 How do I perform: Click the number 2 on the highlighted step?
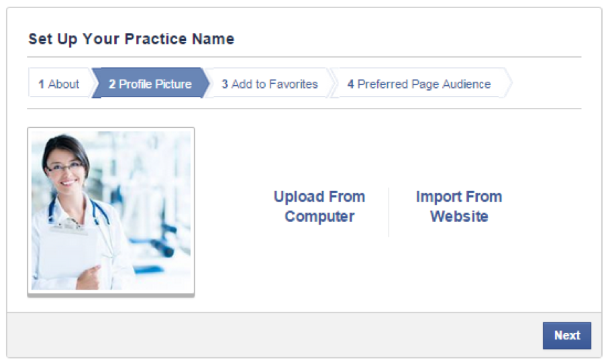coord(112,84)
